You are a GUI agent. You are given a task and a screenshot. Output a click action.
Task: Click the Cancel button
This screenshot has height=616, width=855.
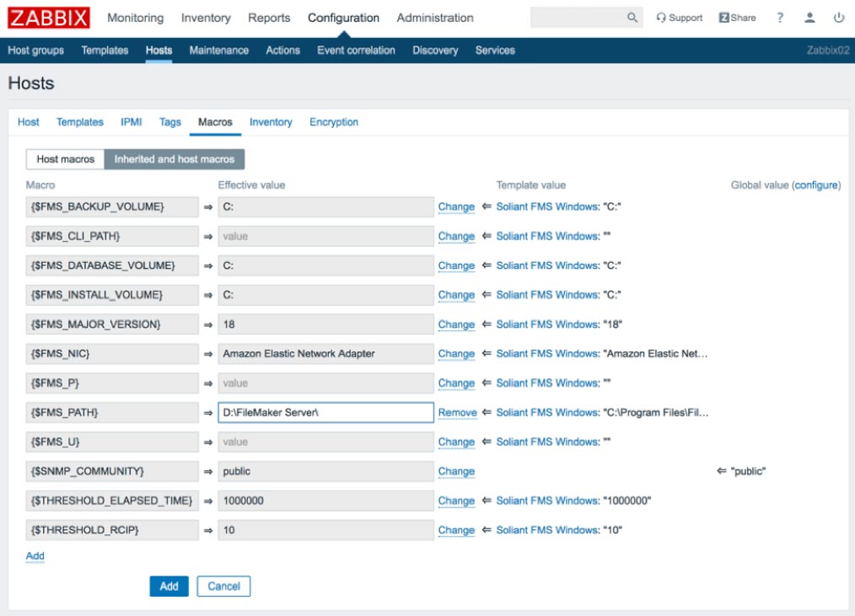[223, 586]
